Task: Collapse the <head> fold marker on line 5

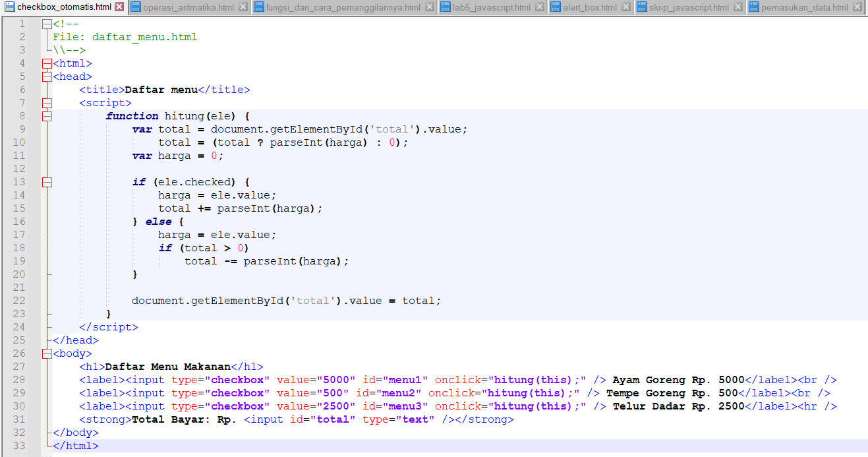Action: [46, 76]
